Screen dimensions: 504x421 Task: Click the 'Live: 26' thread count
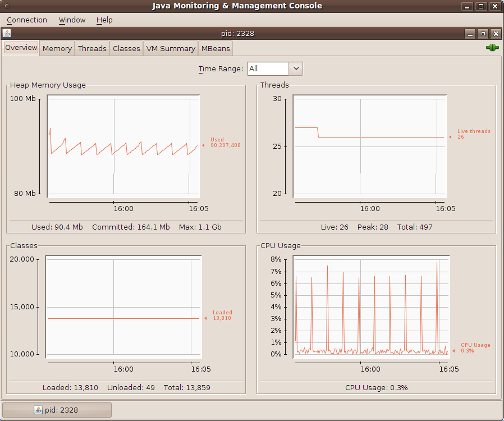pos(335,227)
